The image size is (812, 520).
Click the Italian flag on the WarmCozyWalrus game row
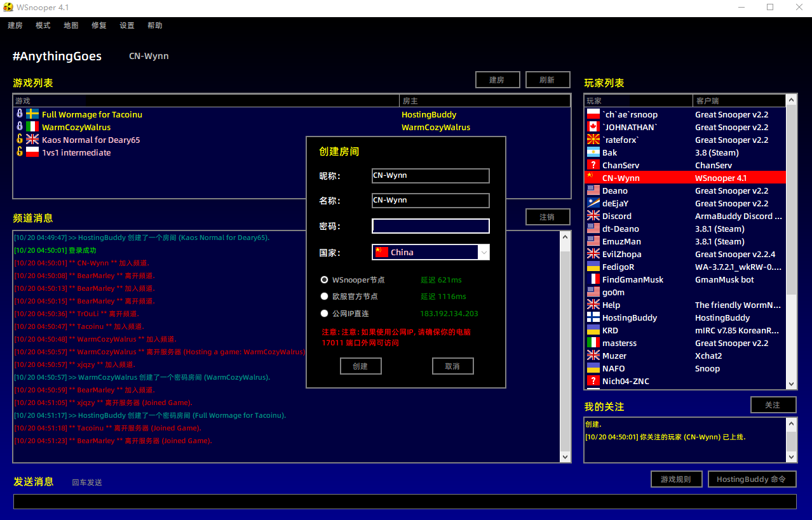[x=32, y=127]
